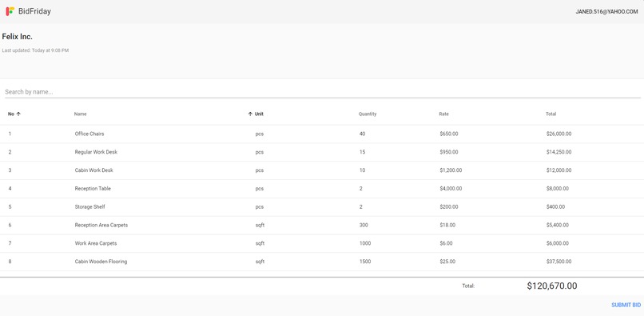Screen dimensions: 644x316
Task: Click the $8,000.00 total cell
Action: 558,189
